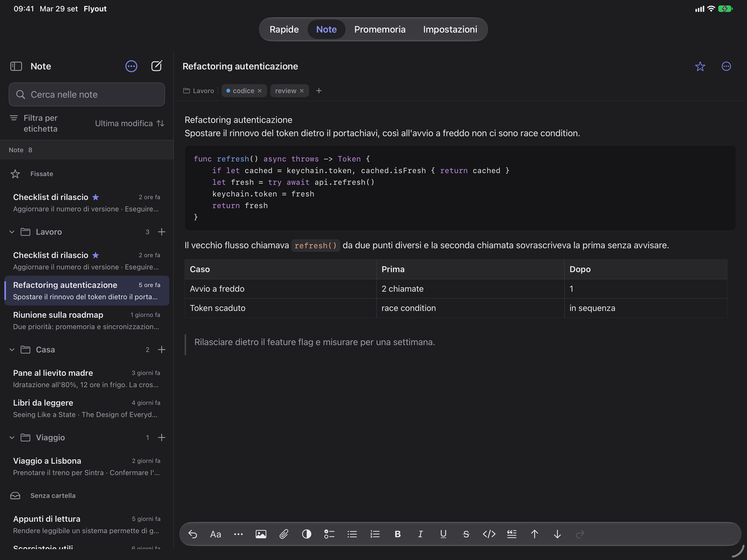Add a note to Lavoro folder
Screen dimensions: 747x560
[x=162, y=232]
